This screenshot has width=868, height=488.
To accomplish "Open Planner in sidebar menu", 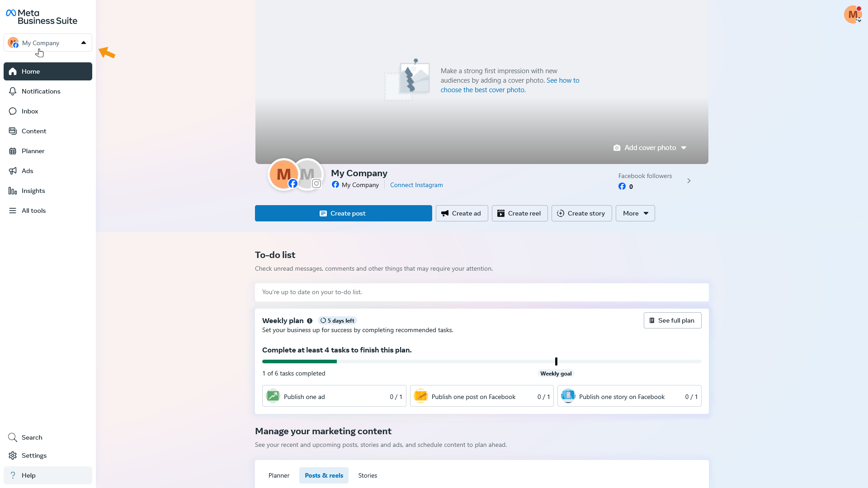I will tap(48, 151).
